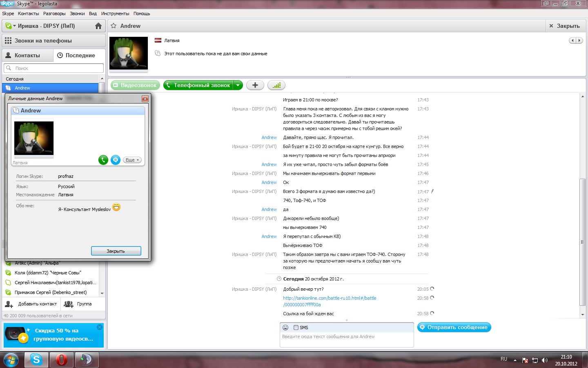Close the Скидка 50% ad banner

pyautogui.click(x=100, y=327)
